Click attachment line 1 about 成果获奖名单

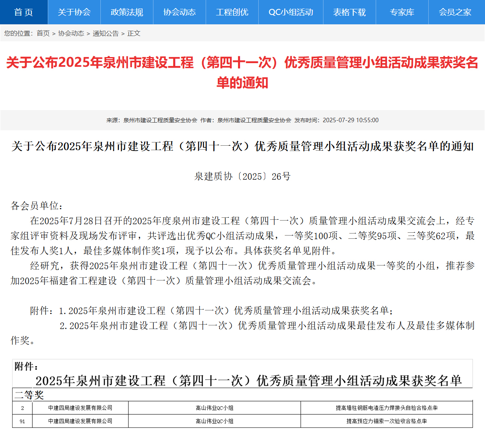click(212, 311)
